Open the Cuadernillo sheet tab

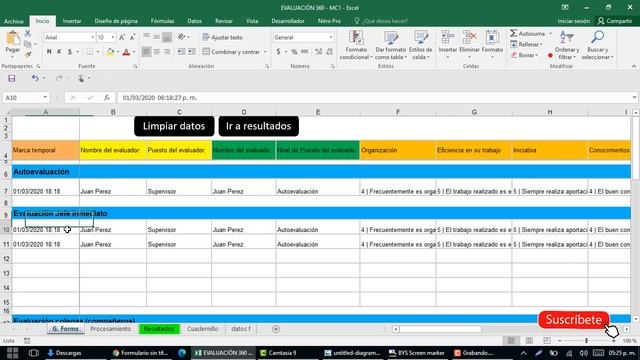[x=202, y=329]
